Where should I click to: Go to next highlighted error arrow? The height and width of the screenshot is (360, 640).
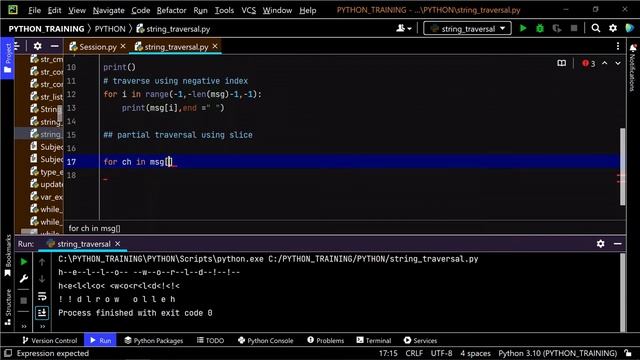coord(618,63)
